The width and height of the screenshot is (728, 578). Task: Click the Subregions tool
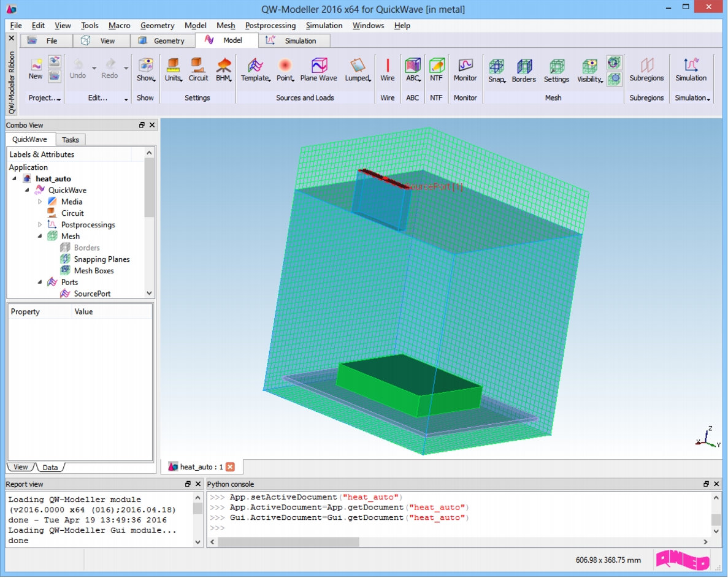pyautogui.click(x=647, y=70)
